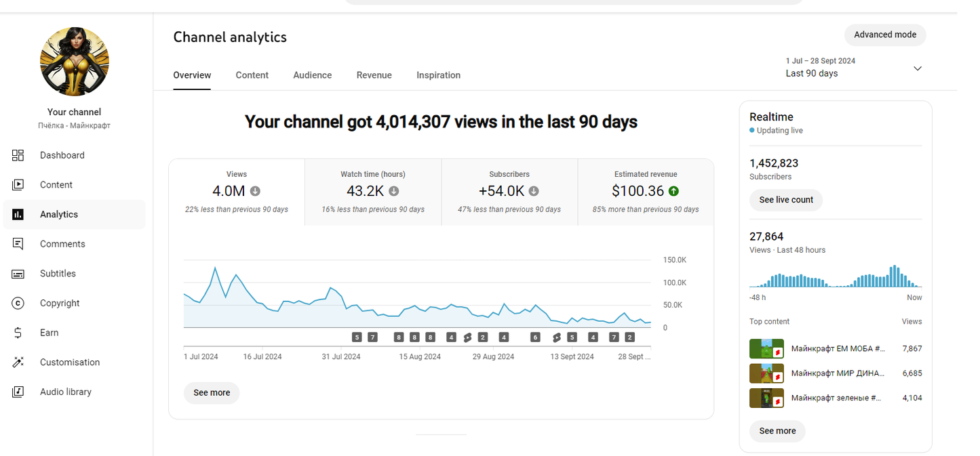Viewport: 980px width, 456px height.
Task: Click the Dashboard icon in sidebar
Action: tap(18, 155)
